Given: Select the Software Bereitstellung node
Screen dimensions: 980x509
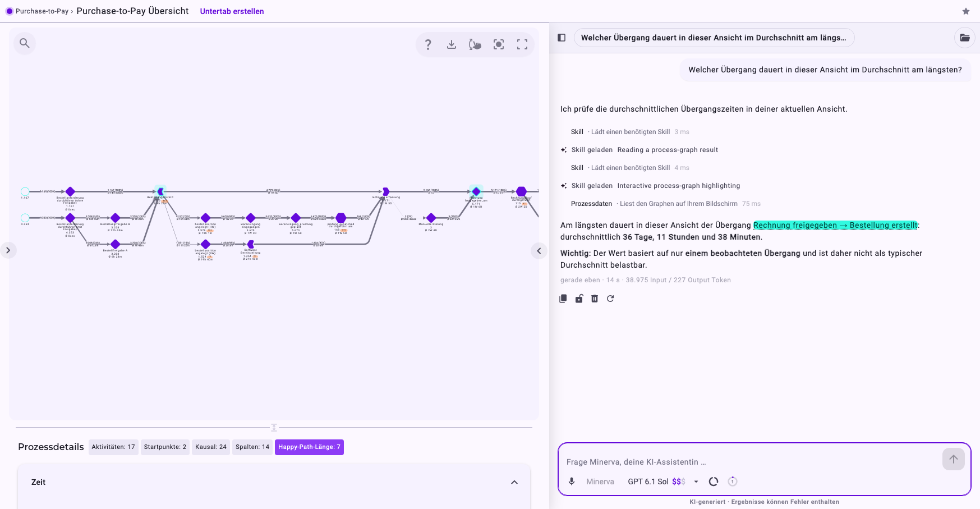Looking at the screenshot, I should point(250,244).
